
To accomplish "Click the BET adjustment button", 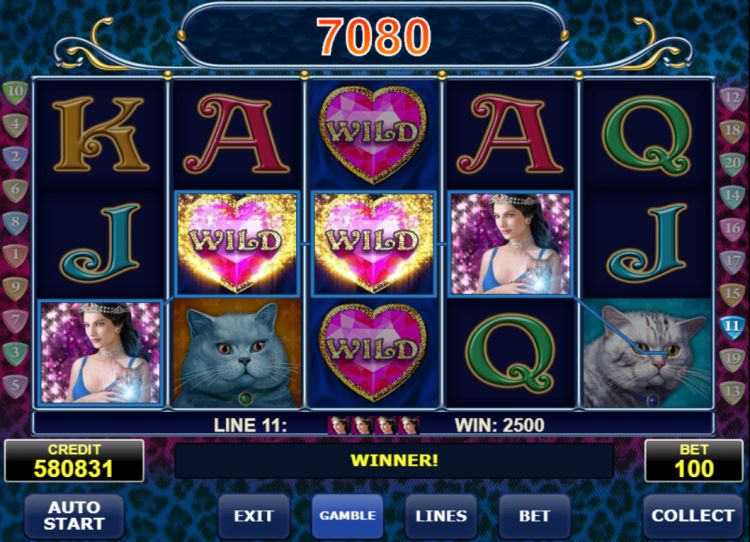I will point(534,516).
